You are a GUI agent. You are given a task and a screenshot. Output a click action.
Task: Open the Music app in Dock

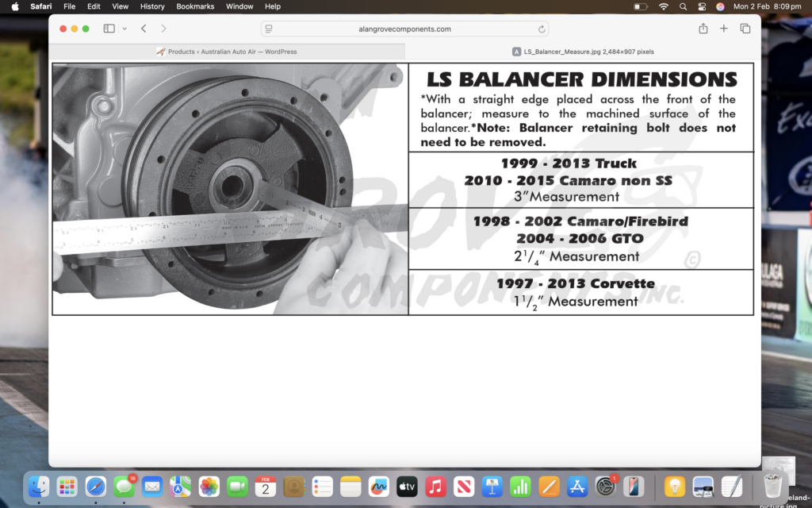coord(435,486)
